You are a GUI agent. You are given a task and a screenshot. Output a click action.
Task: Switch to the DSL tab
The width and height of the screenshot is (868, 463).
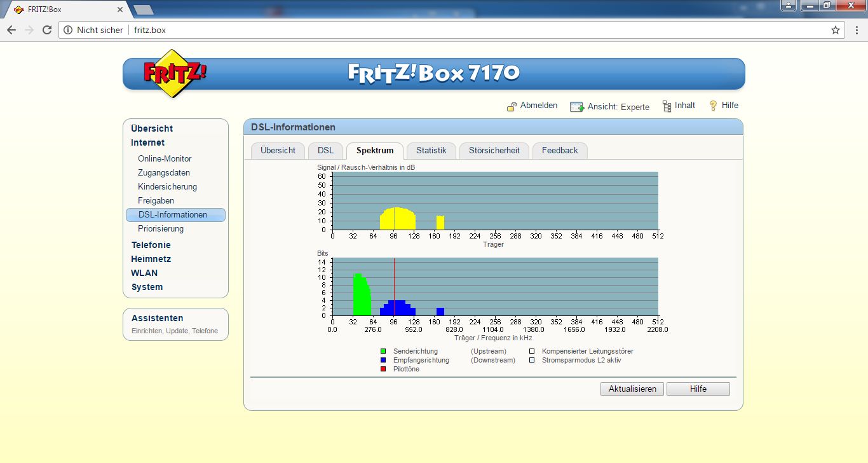tap(325, 151)
